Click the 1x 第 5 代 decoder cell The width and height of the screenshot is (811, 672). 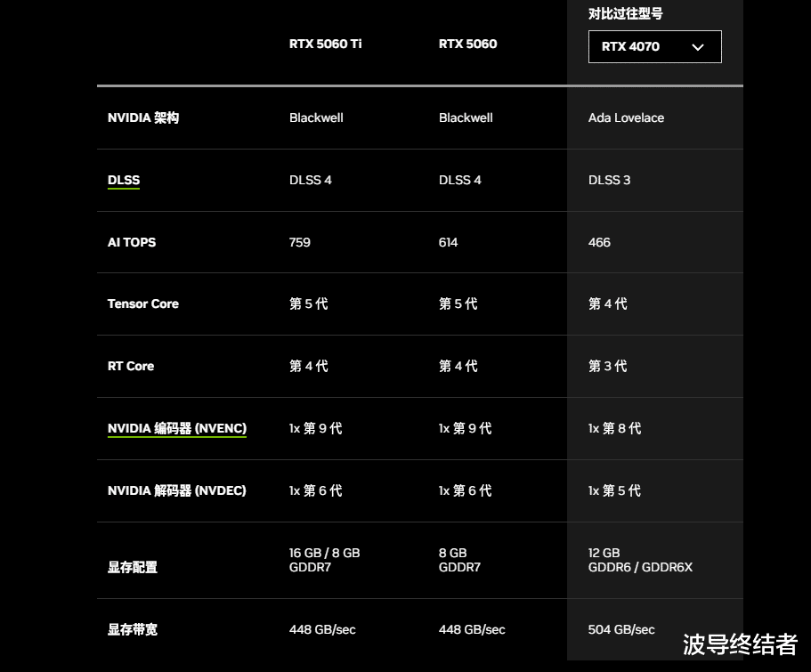pyautogui.click(x=614, y=490)
